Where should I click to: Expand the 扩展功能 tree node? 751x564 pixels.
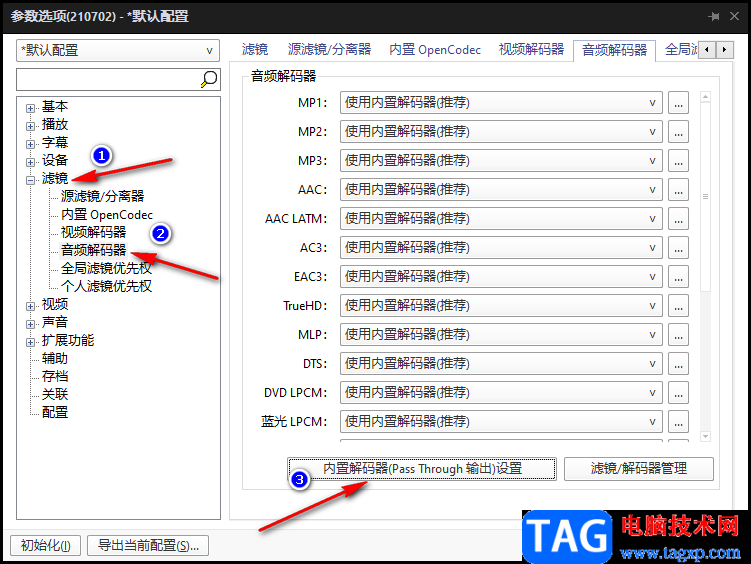(x=30, y=342)
